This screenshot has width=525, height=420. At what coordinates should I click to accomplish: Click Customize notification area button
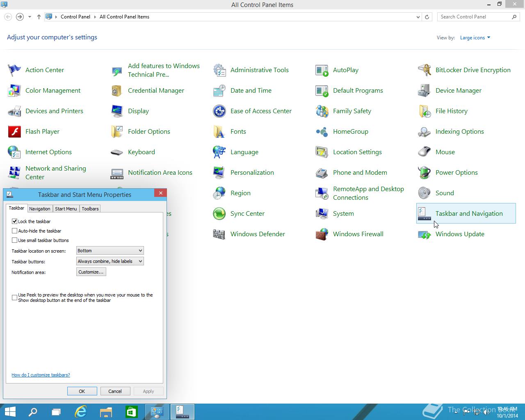coord(91,272)
